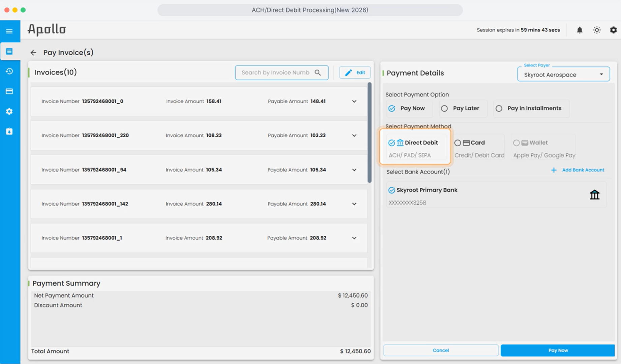Click the Pay Now button at bottom
621x364 pixels.
[558, 350]
